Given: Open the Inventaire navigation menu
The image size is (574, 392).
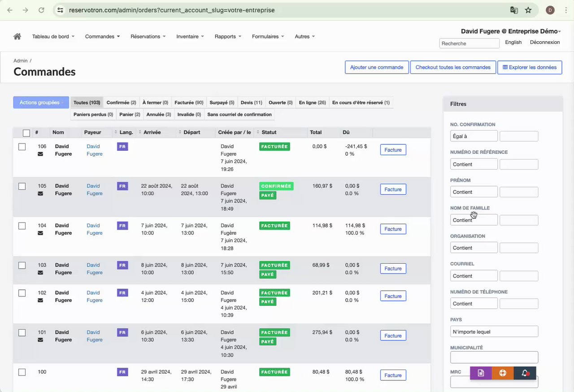Looking at the screenshot, I should tap(190, 36).
